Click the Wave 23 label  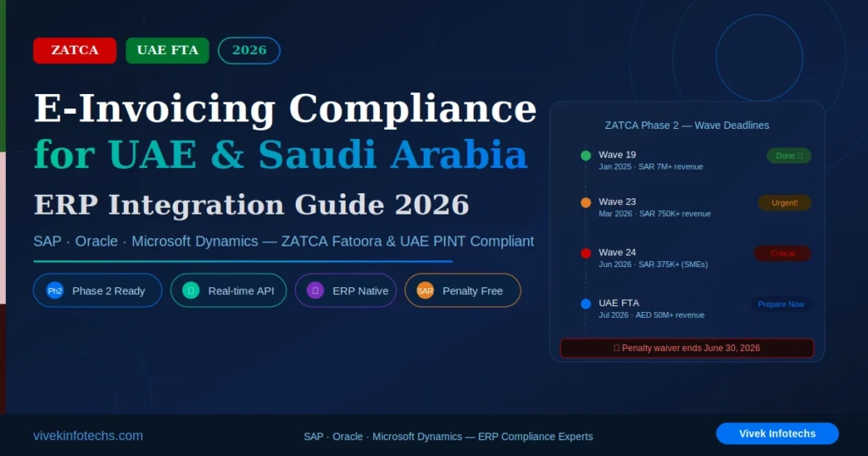pyautogui.click(x=617, y=202)
